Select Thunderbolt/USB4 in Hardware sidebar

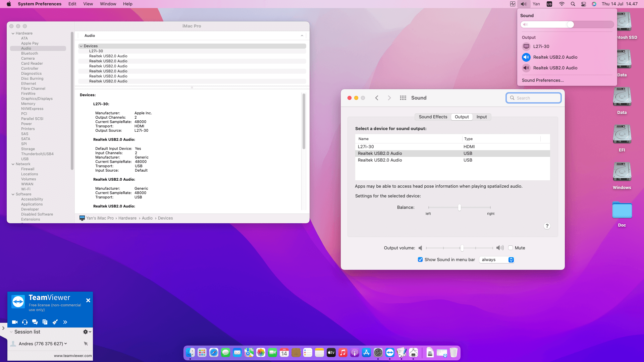(37, 154)
